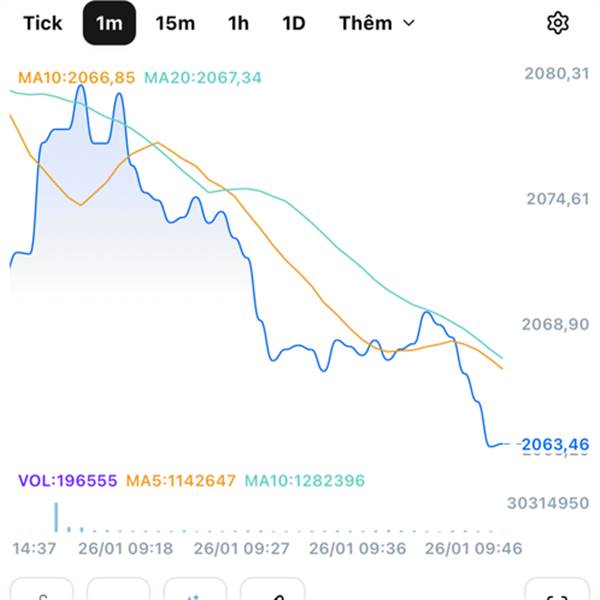Switch to the 15m timeframe
Viewport: 600px width, 600px height.
[x=175, y=23]
